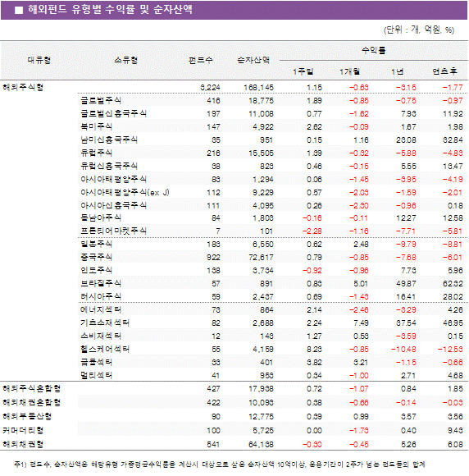Click the '49.87' one-year return of 브라질주식
469x476 pixels.
pos(406,284)
